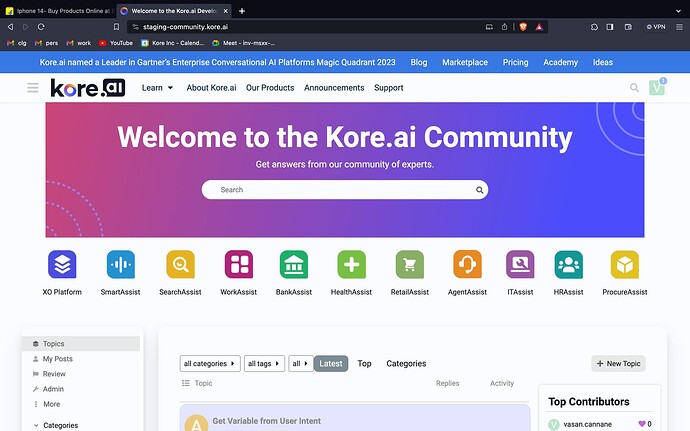690x431 pixels.
Task: Open the SearchAssist icon
Action: coord(180,264)
